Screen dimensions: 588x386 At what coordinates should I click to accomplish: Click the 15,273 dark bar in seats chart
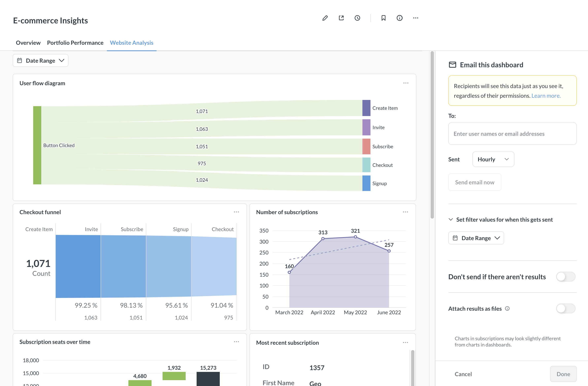(x=208, y=379)
